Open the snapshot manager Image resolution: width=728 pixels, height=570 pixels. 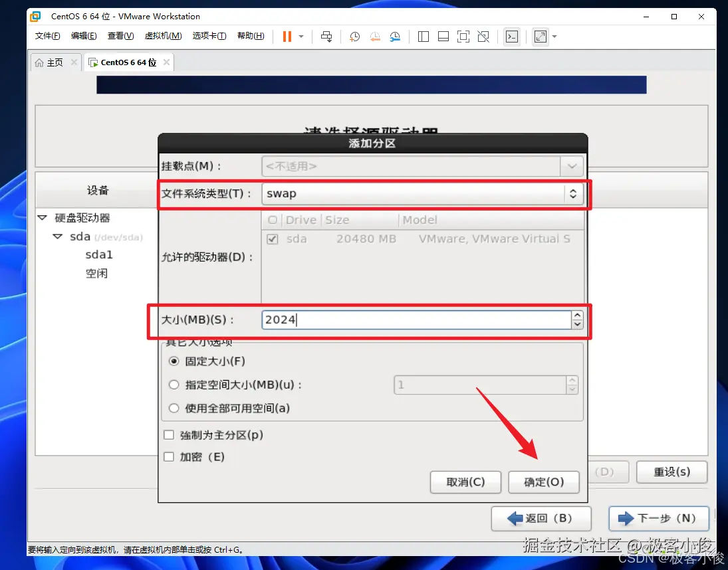tap(395, 36)
